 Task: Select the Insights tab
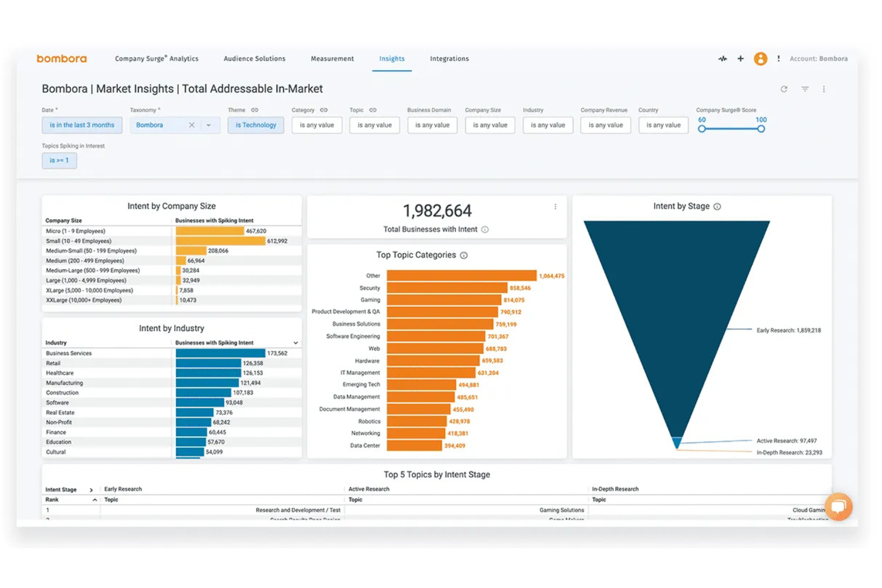point(392,58)
